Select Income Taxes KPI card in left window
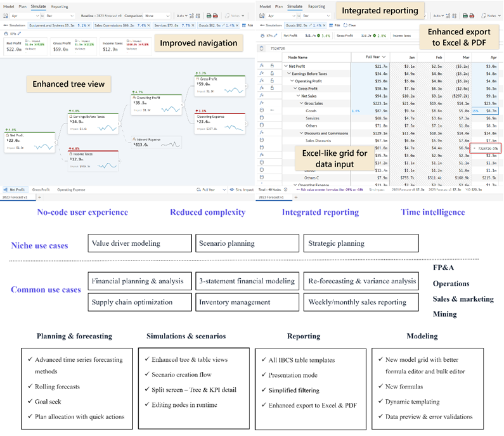Viewport: 504px width, 436px height. [126, 46]
